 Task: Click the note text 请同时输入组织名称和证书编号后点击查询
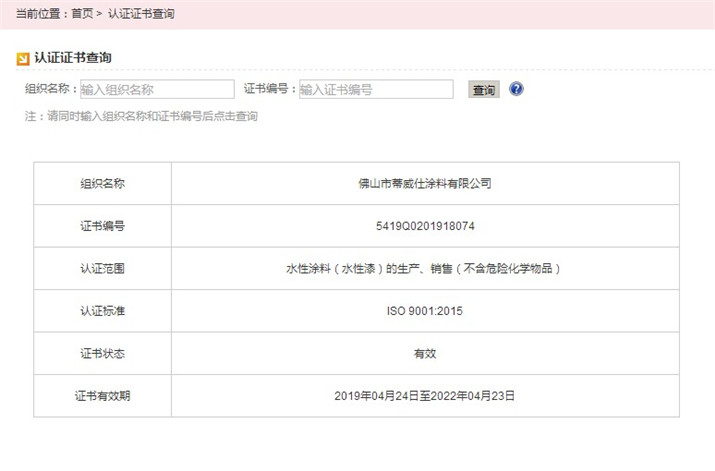point(152,116)
